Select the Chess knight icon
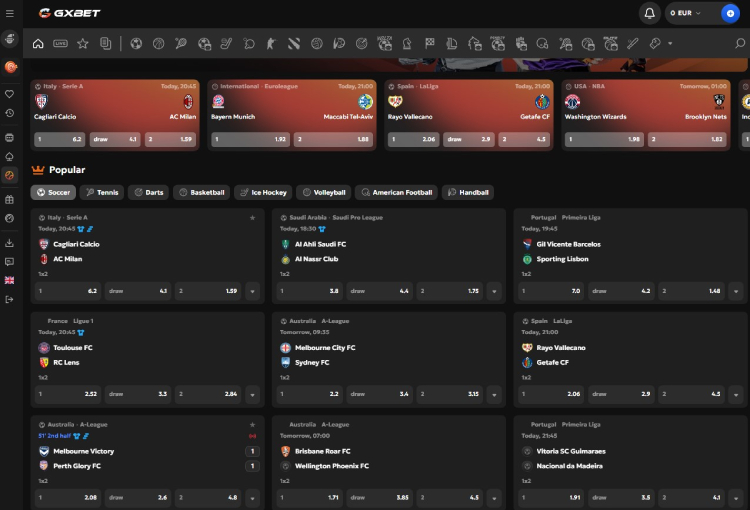750x510 pixels. click(x=407, y=44)
